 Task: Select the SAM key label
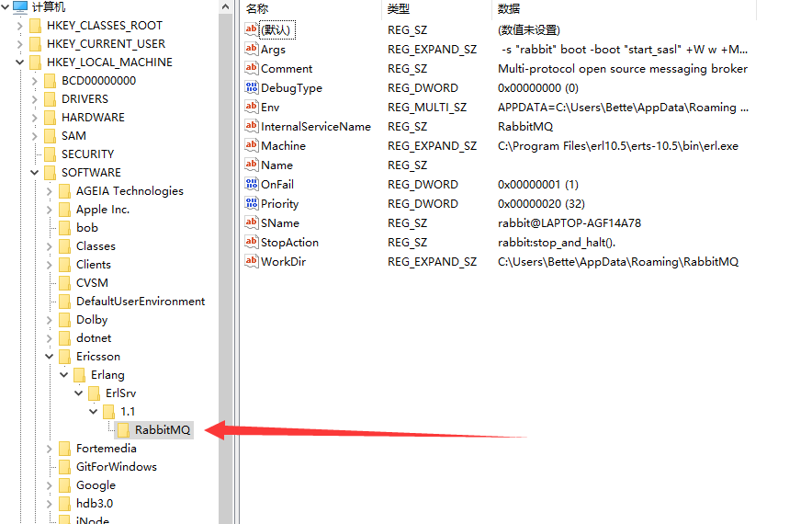point(73,136)
